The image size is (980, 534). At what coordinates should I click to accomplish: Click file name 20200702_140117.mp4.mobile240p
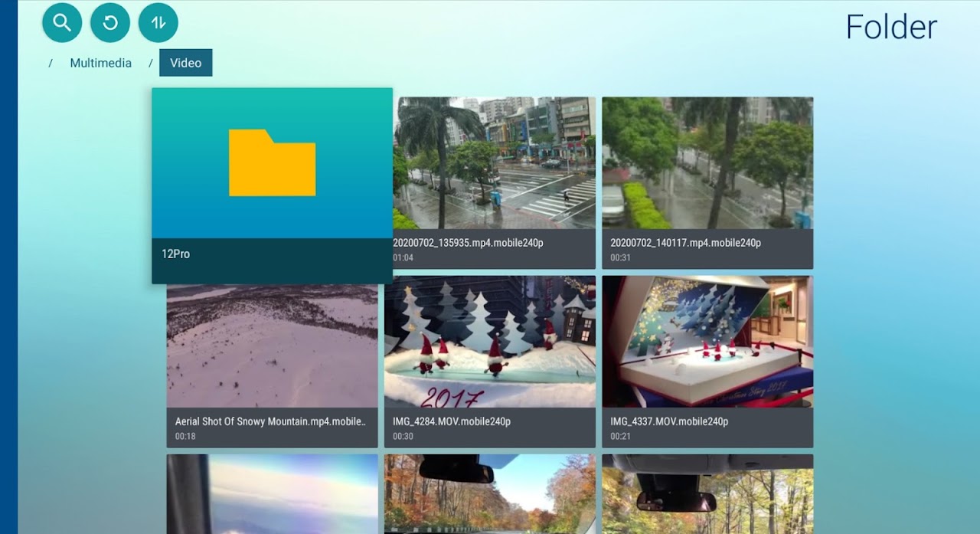[x=685, y=243]
